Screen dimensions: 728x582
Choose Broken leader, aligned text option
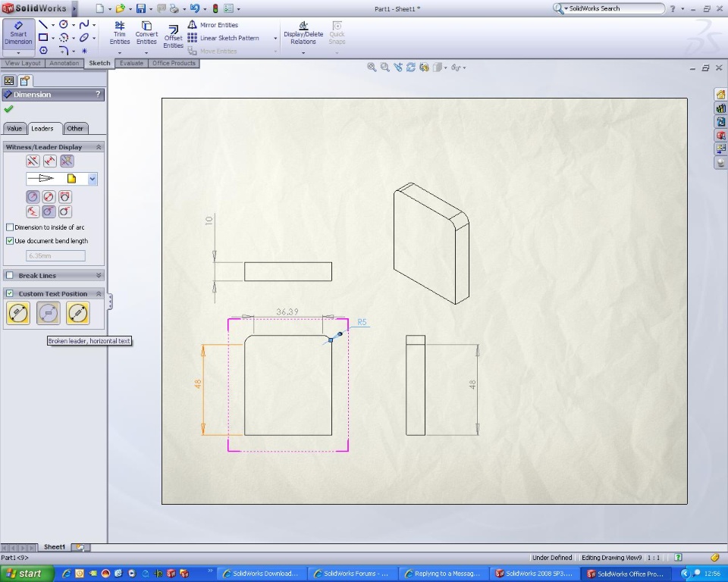click(x=78, y=313)
